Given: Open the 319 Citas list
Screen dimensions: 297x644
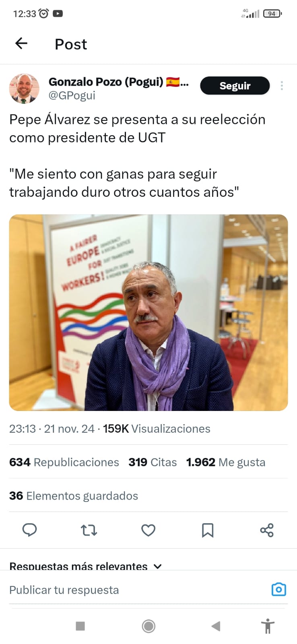Looking at the screenshot, I should tap(153, 462).
